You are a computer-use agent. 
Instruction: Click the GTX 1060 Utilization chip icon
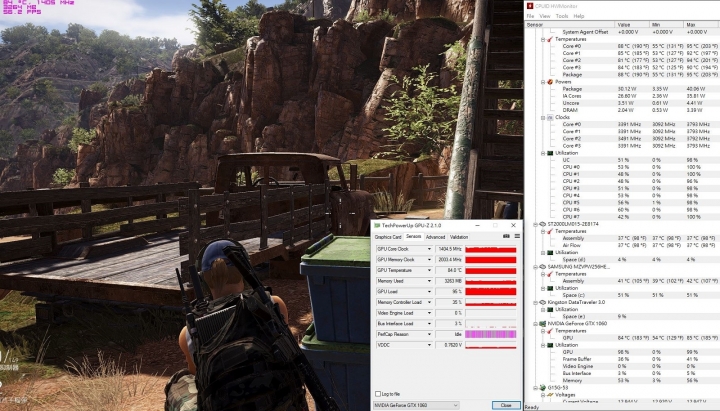point(550,345)
